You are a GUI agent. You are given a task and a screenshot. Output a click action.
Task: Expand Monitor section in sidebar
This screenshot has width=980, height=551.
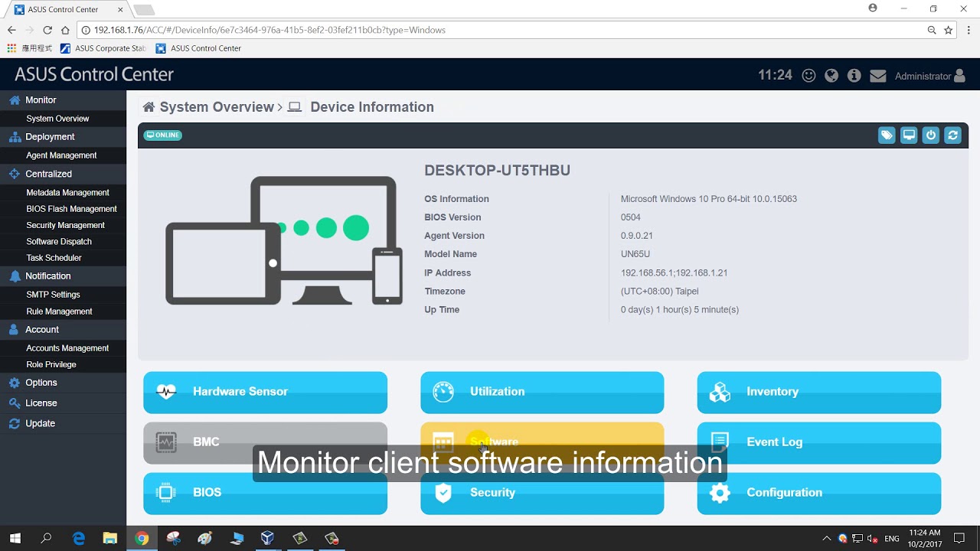click(63, 100)
